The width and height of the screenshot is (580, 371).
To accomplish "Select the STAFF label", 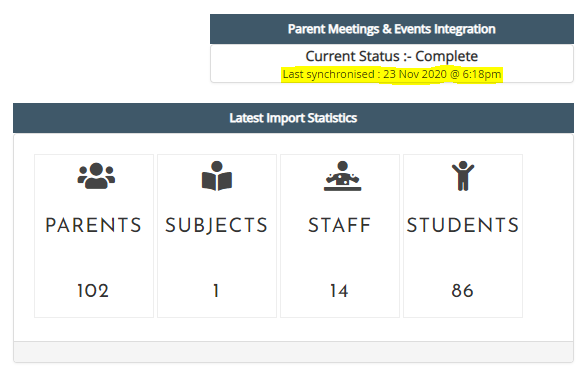I will click(340, 225).
